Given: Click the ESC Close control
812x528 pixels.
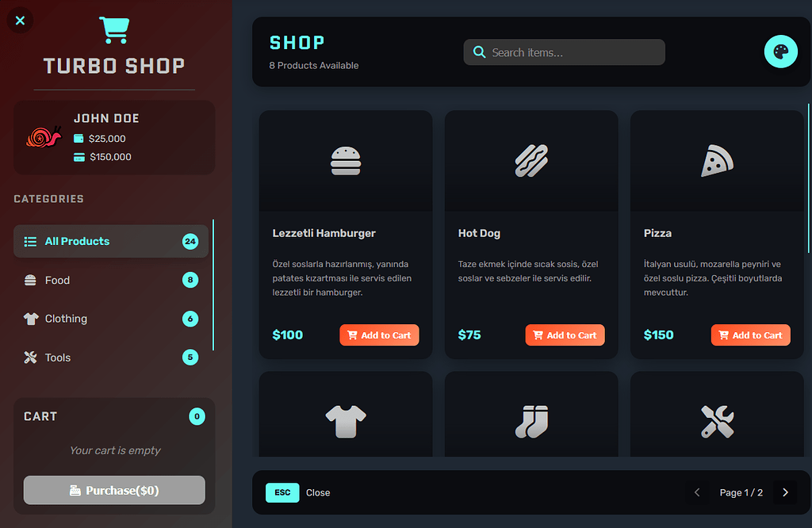Looking at the screenshot, I should [282, 492].
